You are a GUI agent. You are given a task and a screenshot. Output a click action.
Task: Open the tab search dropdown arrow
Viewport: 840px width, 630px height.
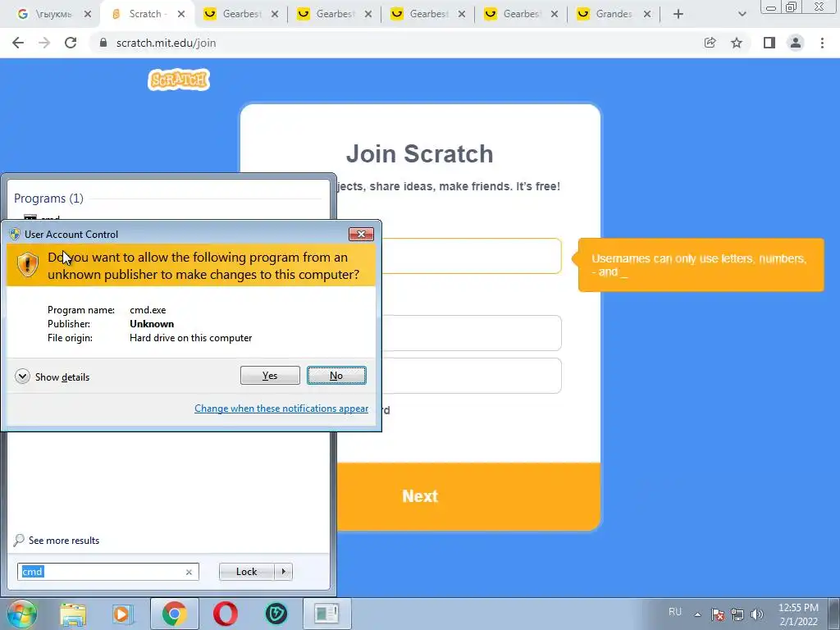[x=742, y=14]
